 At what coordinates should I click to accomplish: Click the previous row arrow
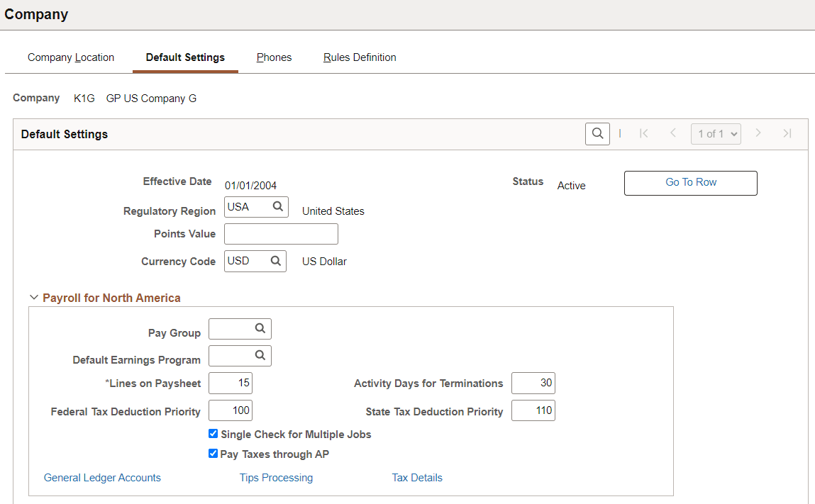(x=672, y=133)
